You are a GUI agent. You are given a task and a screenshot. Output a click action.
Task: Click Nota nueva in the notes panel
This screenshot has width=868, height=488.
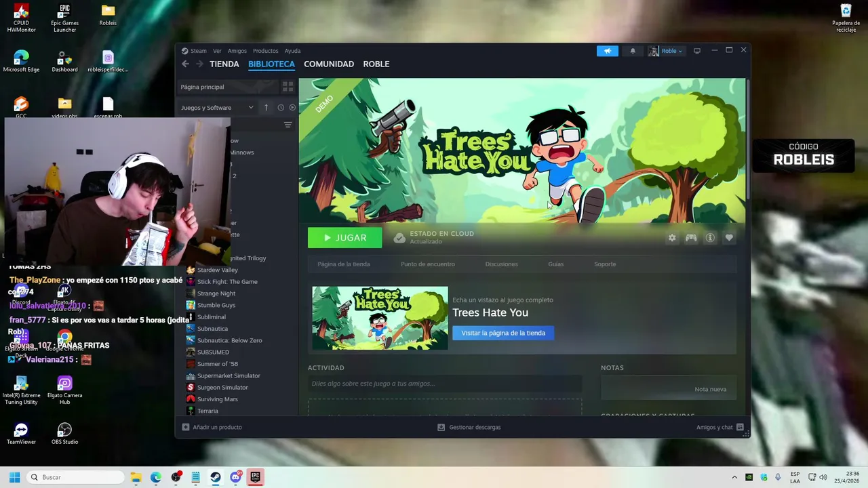pyautogui.click(x=710, y=389)
